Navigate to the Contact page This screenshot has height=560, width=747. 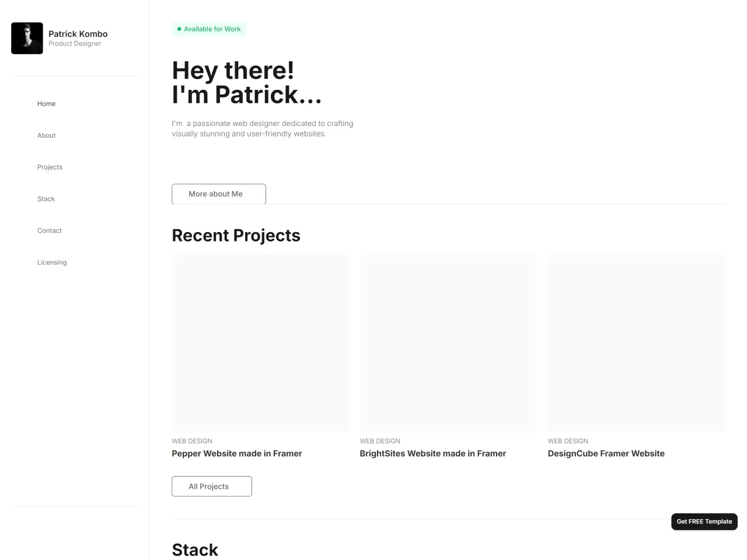tap(50, 230)
